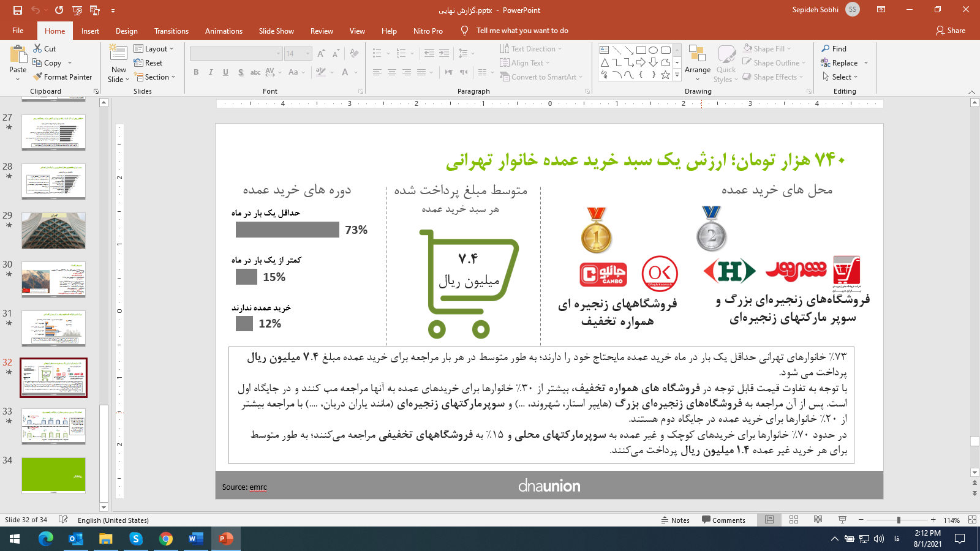Switch to Slide Sorter view
Screen dimensions: 980x551
tap(794, 520)
